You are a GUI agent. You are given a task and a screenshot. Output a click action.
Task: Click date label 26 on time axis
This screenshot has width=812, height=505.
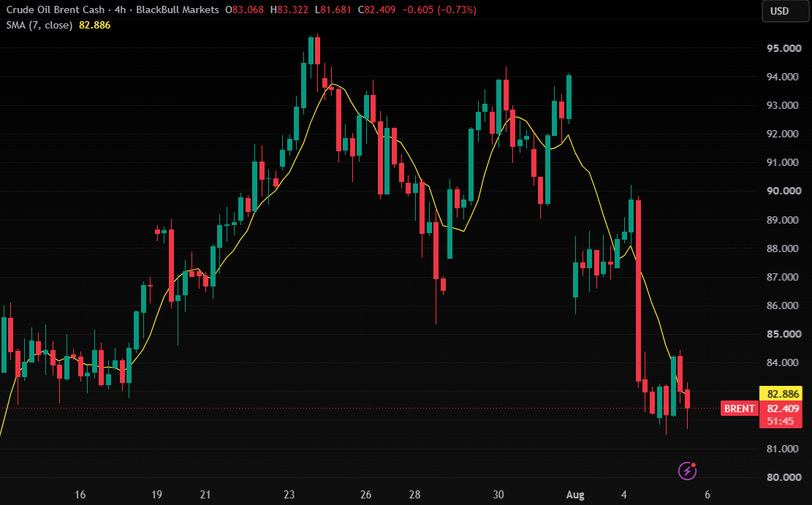[x=365, y=495]
